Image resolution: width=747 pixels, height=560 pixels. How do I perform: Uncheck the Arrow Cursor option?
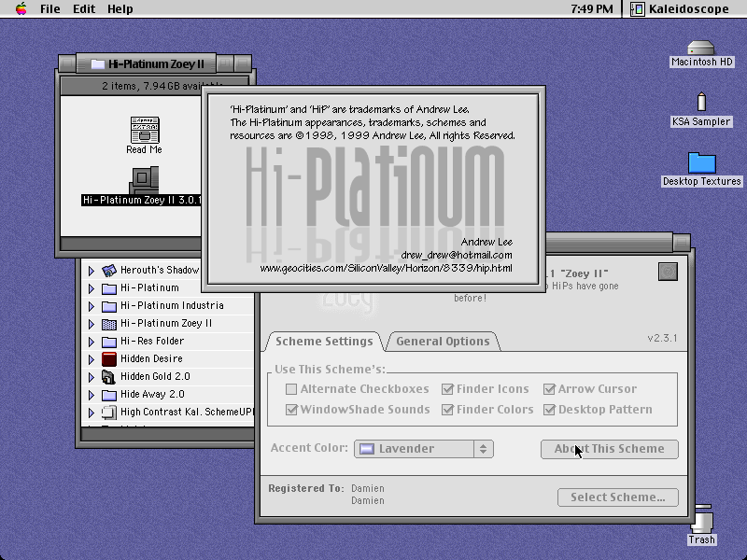pyautogui.click(x=549, y=389)
